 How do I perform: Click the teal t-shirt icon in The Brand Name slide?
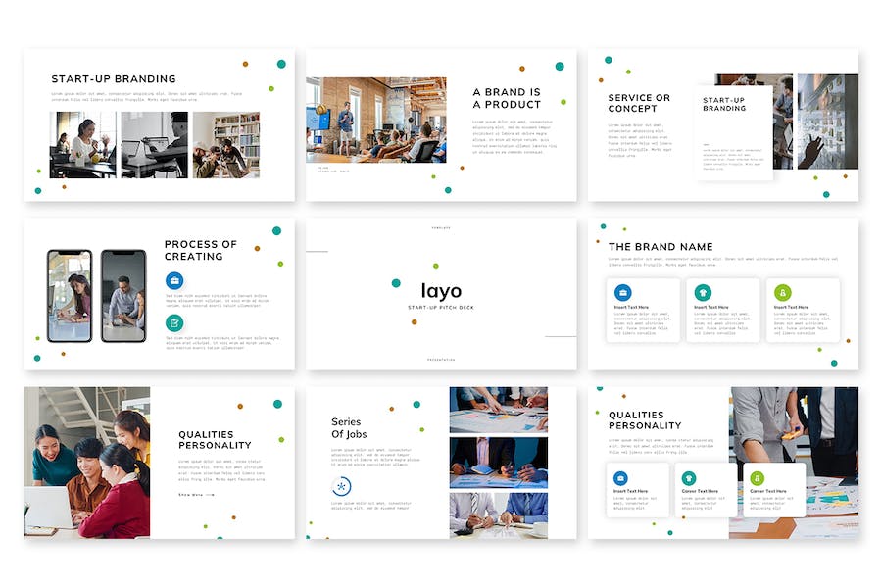click(x=703, y=293)
